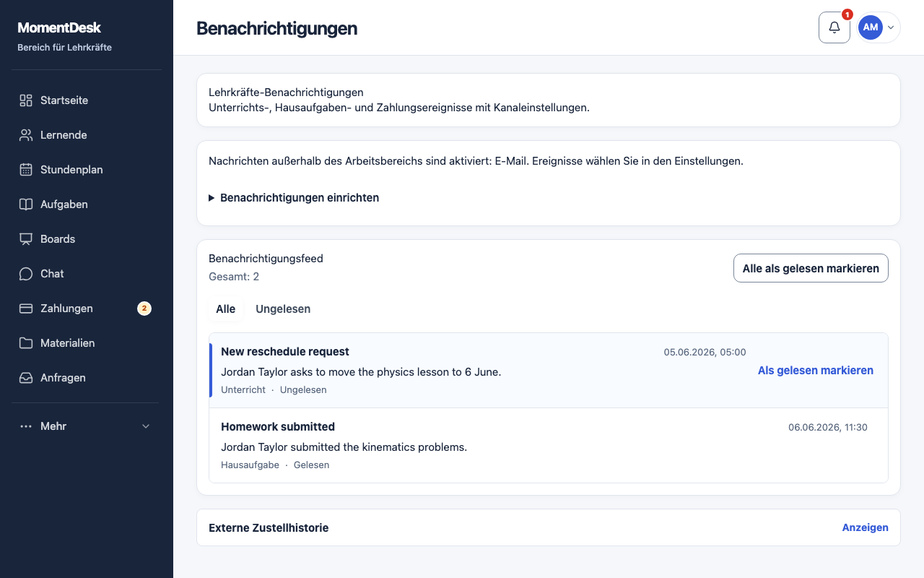
Task: Click the red unread count badge
Action: pos(847,14)
